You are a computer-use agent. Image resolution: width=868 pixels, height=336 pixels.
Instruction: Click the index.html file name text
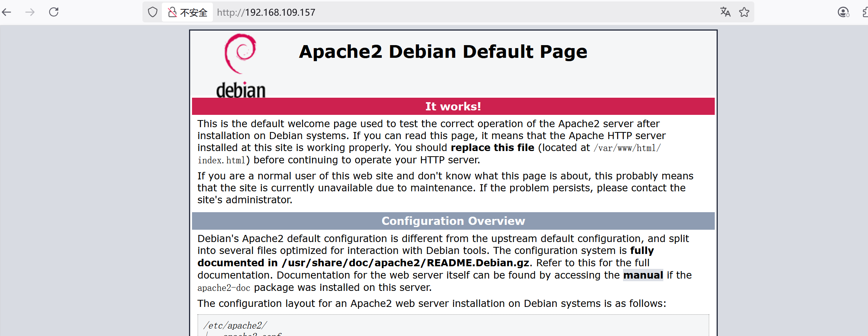tap(221, 160)
